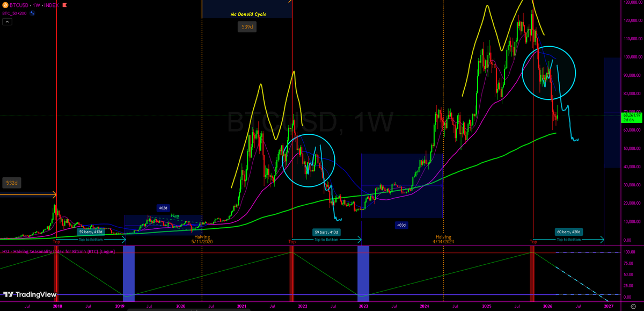
Task: Click the 2023 label on time axis
Action: tap(363, 306)
